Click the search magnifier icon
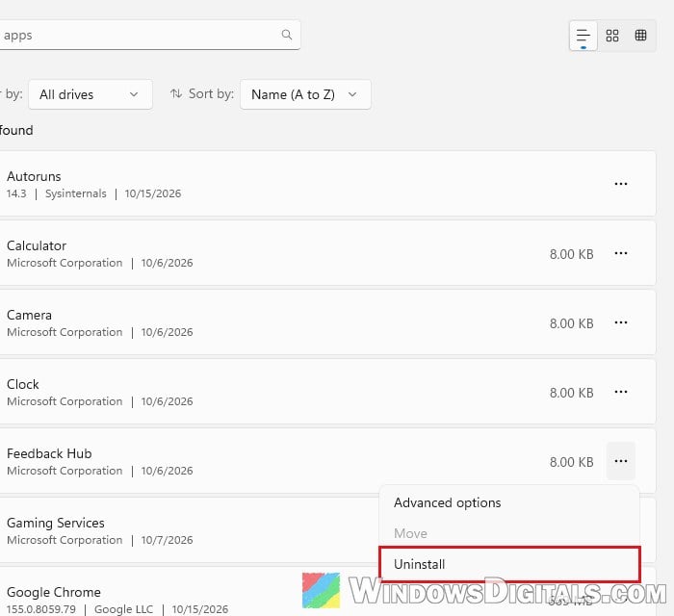This screenshot has width=674, height=616. 287,35
